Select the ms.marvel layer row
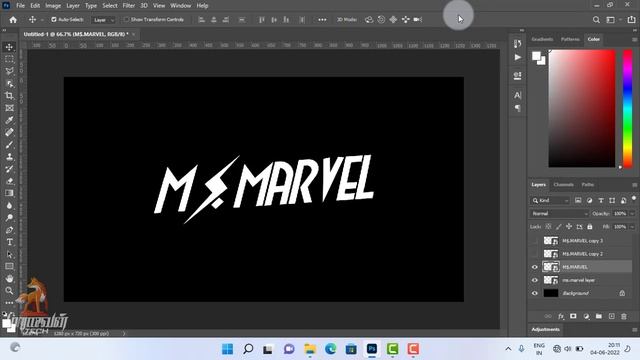This screenshot has width=640, height=360. 580,280
